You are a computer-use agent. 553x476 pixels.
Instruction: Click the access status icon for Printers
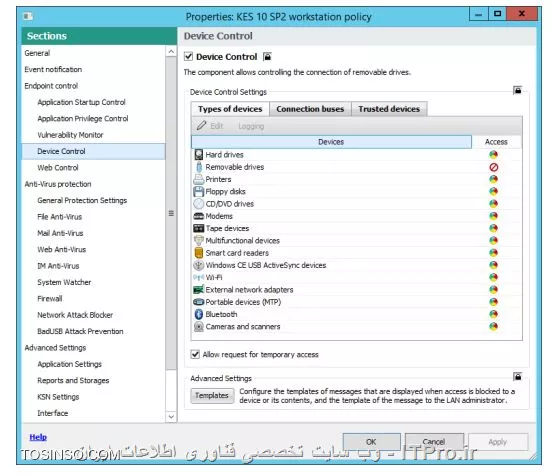click(493, 179)
